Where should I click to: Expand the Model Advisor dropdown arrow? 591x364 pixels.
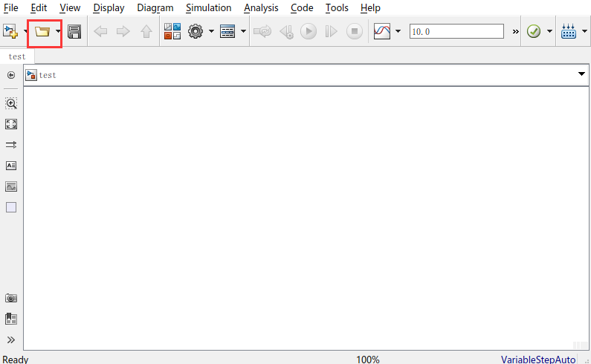tap(549, 31)
